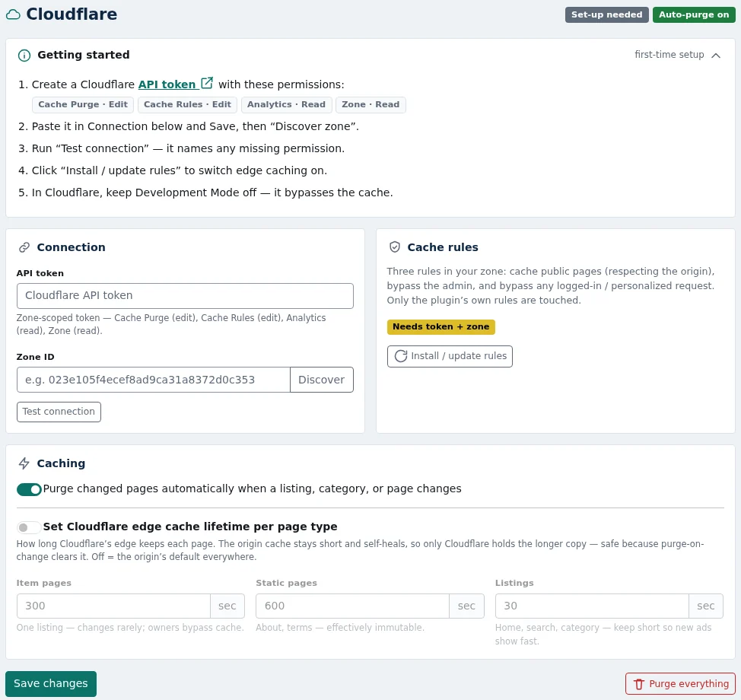Open the API token link
This screenshot has width=741, height=700.
[x=167, y=84]
